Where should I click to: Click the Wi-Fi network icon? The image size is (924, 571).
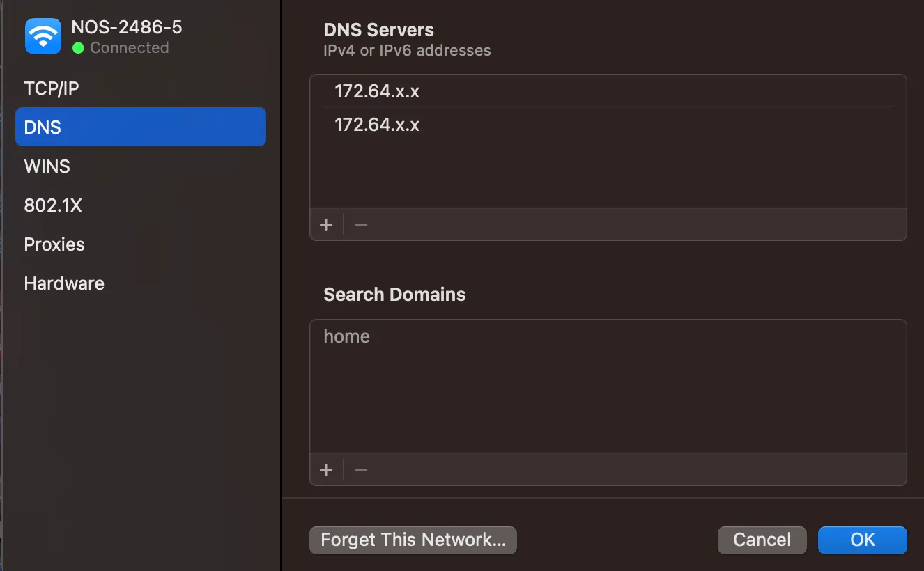click(43, 36)
